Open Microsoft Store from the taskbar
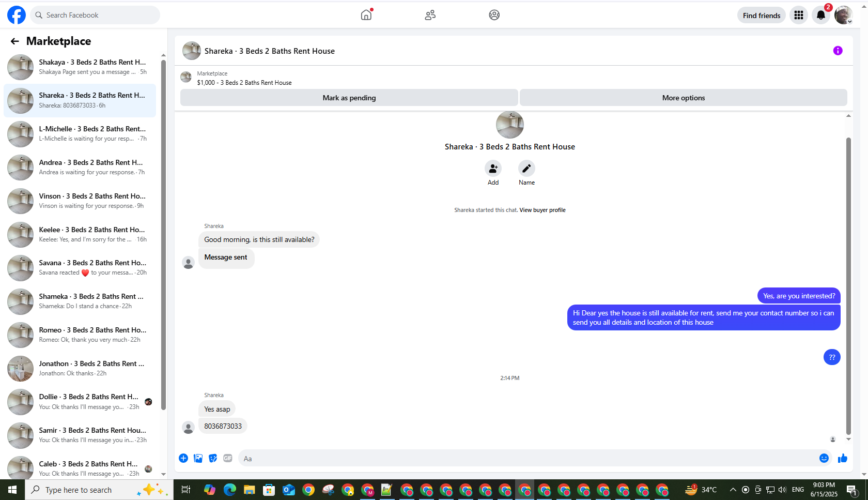Image resolution: width=868 pixels, height=500 pixels. pos(269,490)
